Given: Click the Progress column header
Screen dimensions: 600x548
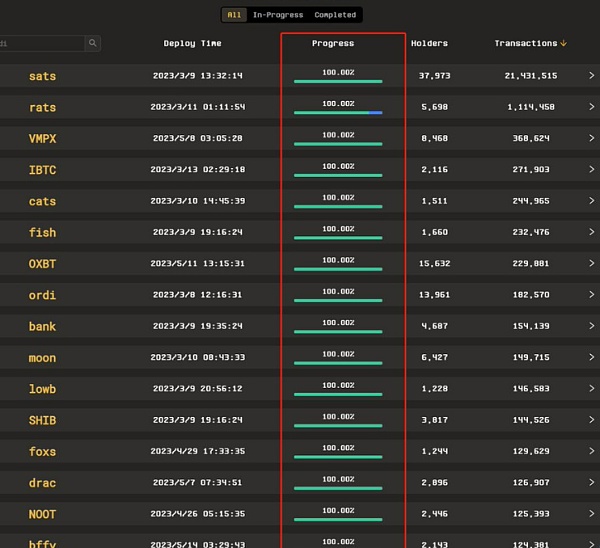Looking at the screenshot, I should pos(333,44).
